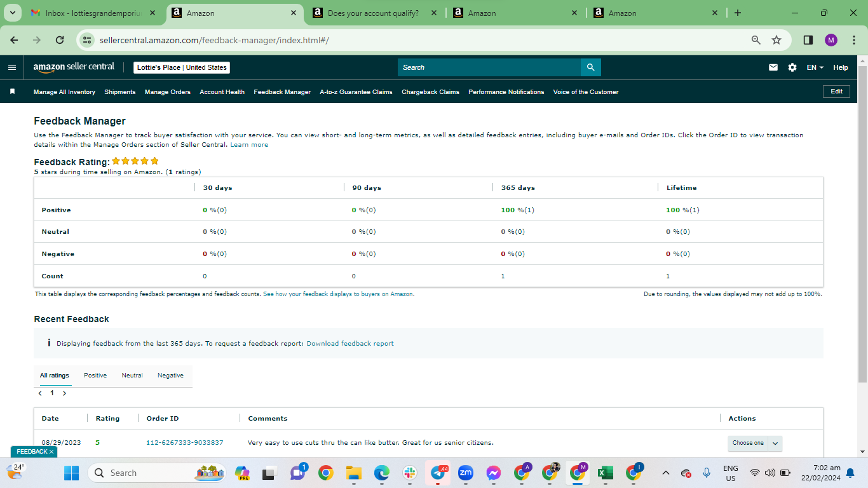
Task: Click the Windows taskbar Search box
Action: tap(158, 473)
